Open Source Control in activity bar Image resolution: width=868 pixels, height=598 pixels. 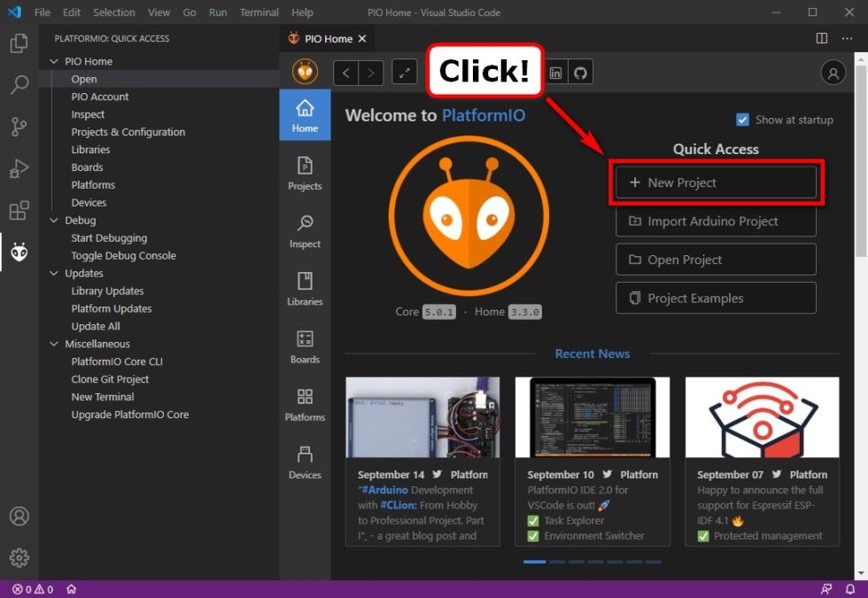tap(19, 127)
